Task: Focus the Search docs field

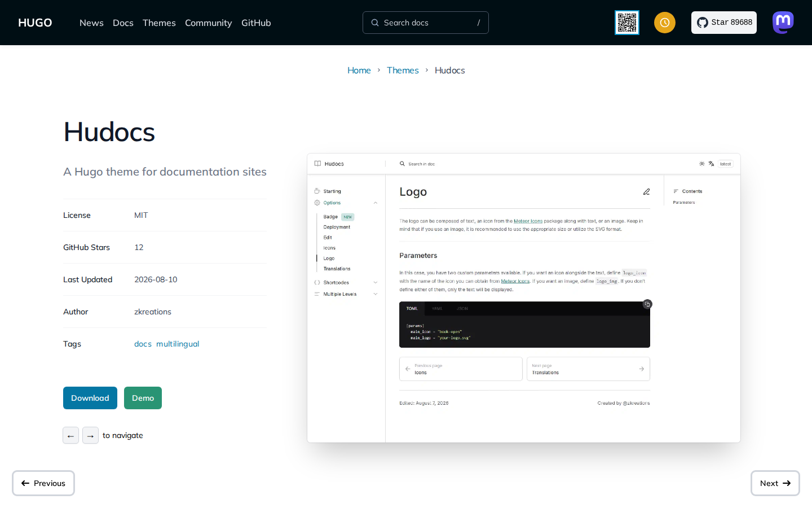Action: pos(426,23)
